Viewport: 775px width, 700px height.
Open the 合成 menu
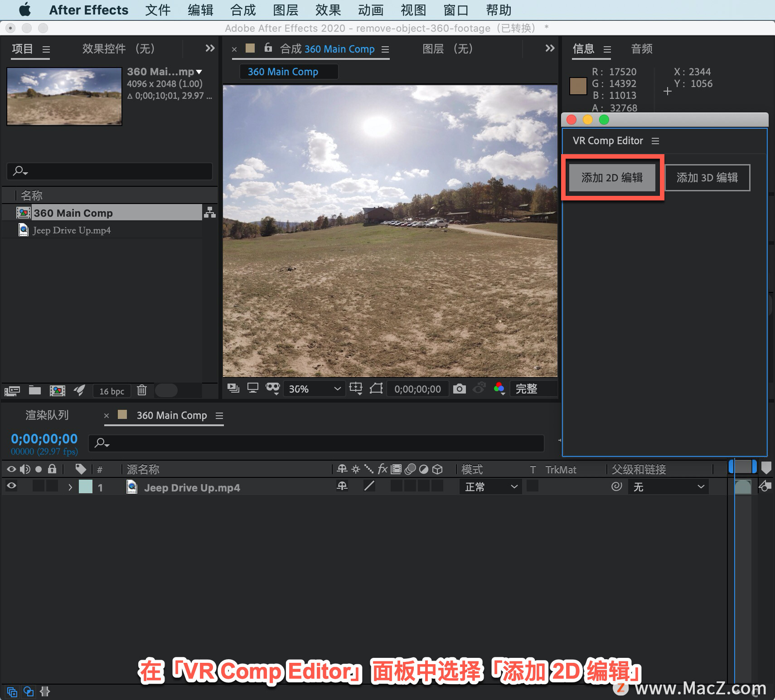[x=243, y=10]
